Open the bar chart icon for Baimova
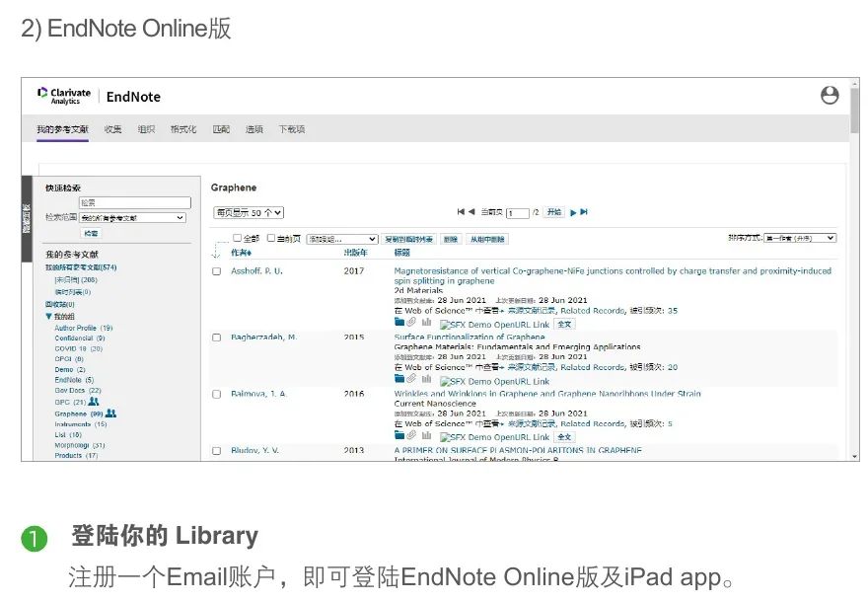 tap(426, 435)
